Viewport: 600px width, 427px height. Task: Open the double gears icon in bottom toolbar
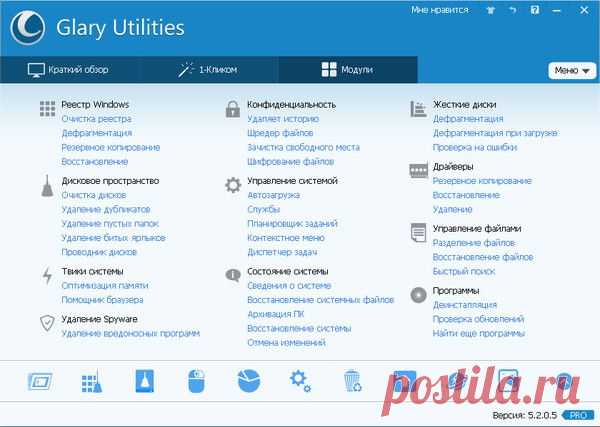tap(300, 381)
